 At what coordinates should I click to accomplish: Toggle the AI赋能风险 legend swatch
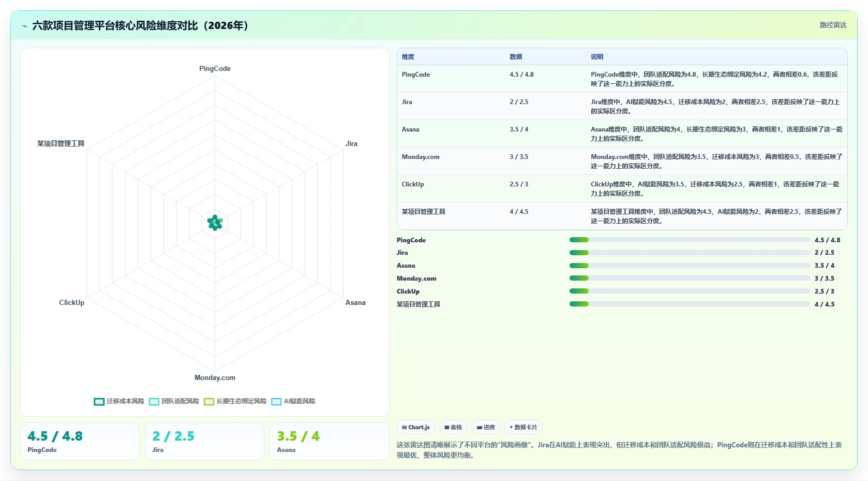pyautogui.click(x=276, y=401)
